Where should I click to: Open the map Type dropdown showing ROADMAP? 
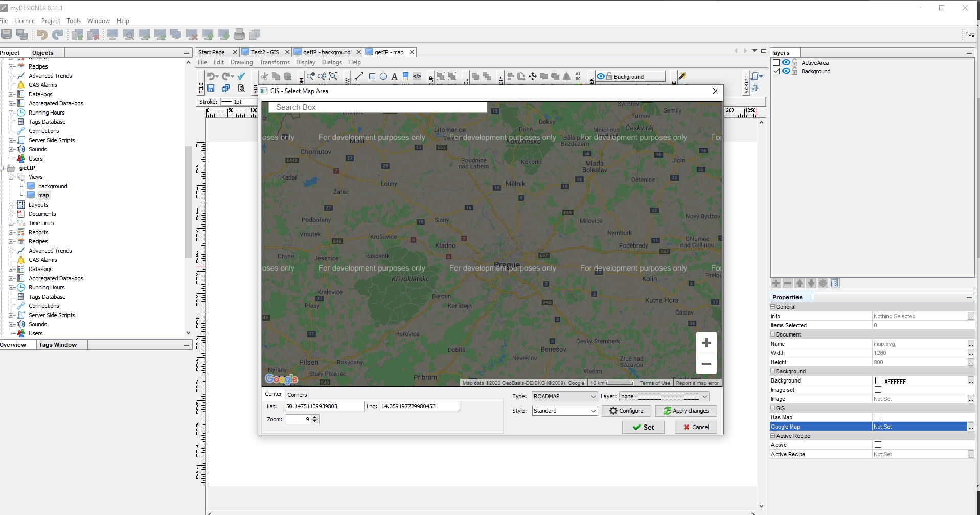click(x=565, y=396)
